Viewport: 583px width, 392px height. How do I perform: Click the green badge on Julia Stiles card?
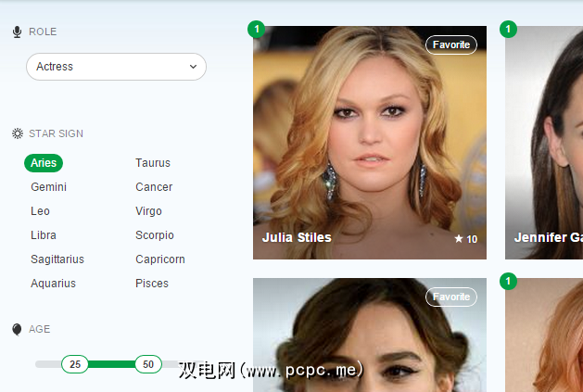(x=256, y=29)
